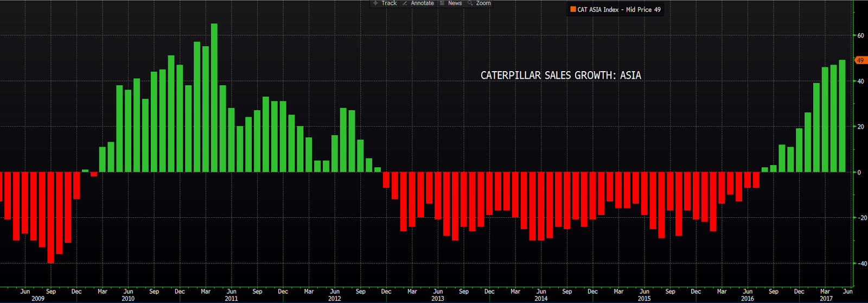Activate the Zoom toolbar label

click(x=483, y=3)
